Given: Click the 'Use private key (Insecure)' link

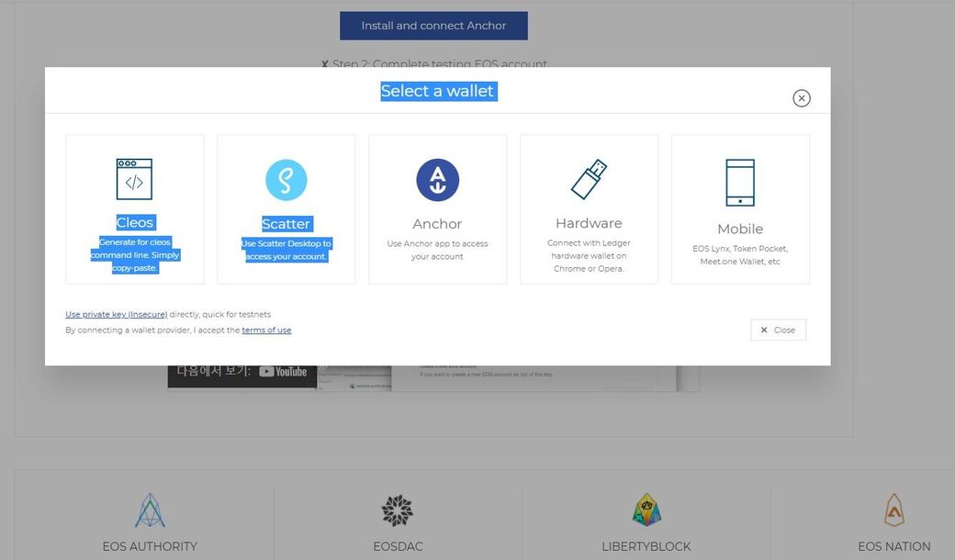Looking at the screenshot, I should 117,314.
